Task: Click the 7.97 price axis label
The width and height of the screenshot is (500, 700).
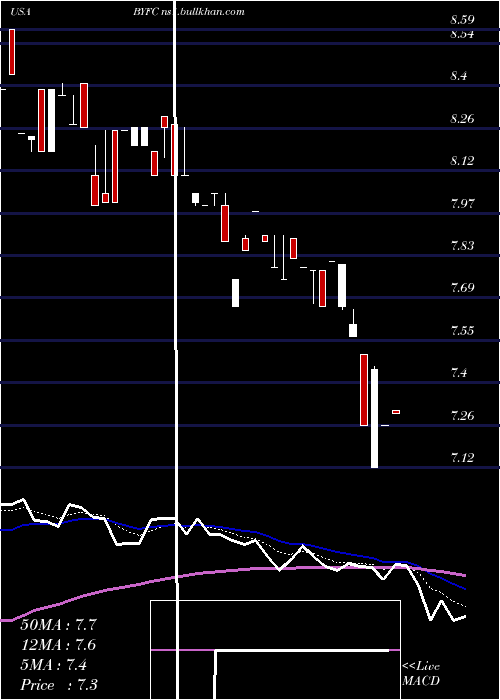Action: (x=462, y=204)
